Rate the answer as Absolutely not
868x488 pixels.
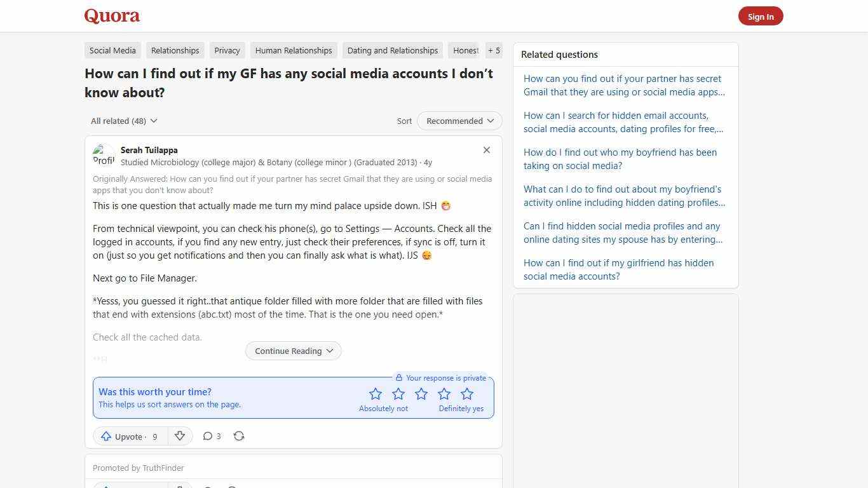pyautogui.click(x=376, y=394)
